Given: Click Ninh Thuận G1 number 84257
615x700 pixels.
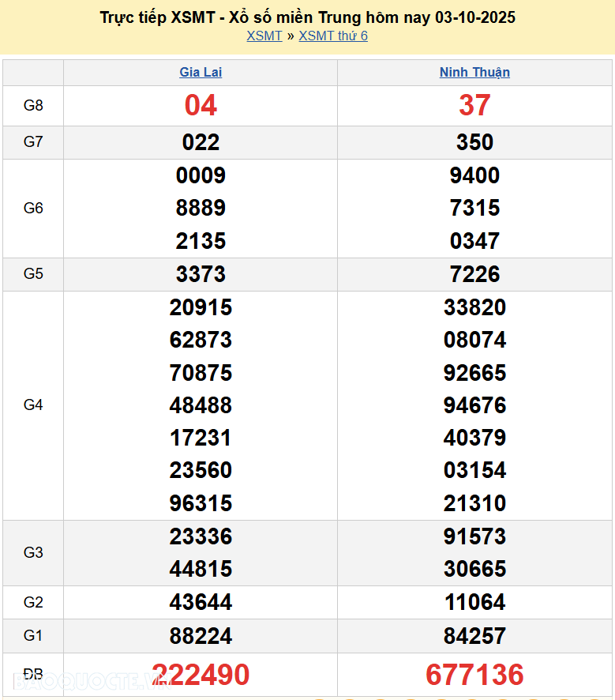Looking at the screenshot, I should pyautogui.click(x=474, y=636).
